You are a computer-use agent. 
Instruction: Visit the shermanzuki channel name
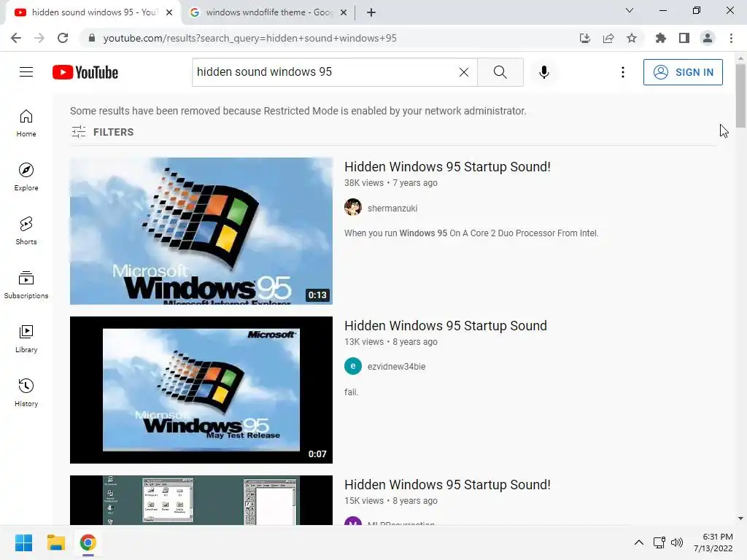[392, 208]
